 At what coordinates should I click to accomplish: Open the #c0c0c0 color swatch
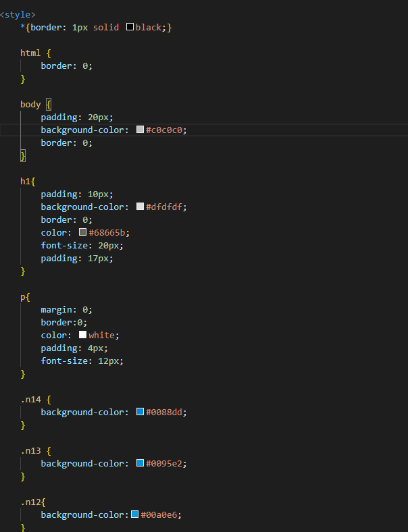tap(141, 129)
